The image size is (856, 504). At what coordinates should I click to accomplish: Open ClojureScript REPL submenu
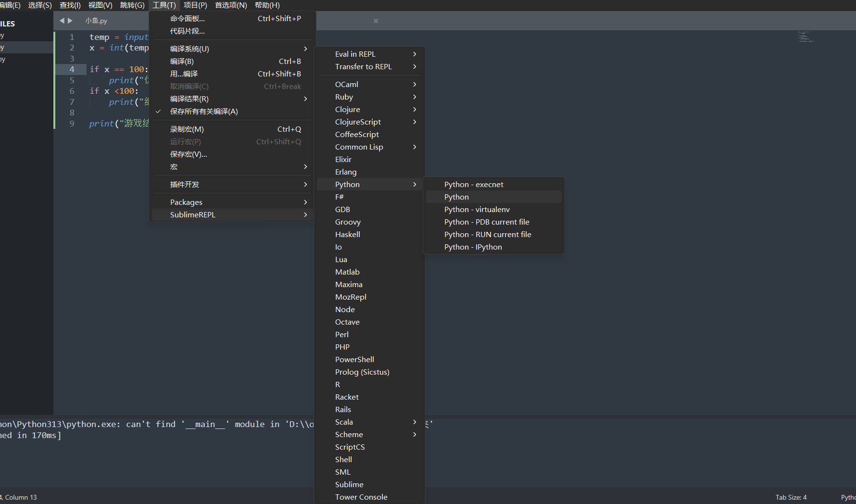369,122
